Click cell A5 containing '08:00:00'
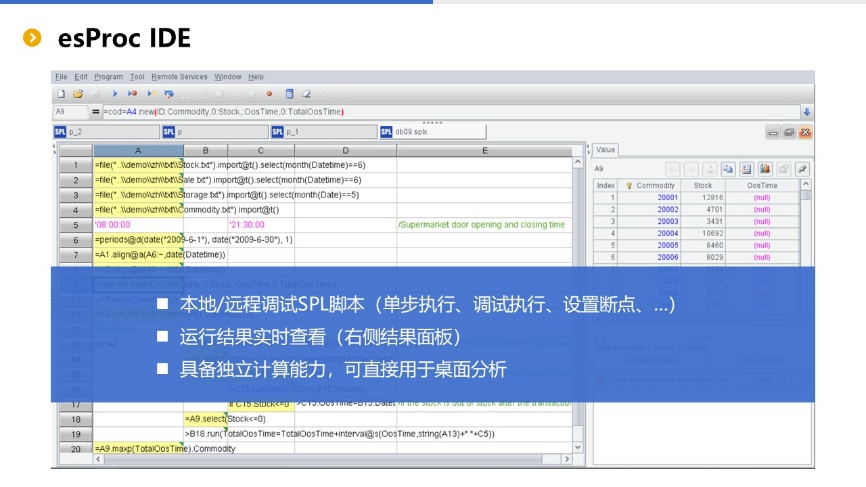 [138, 225]
